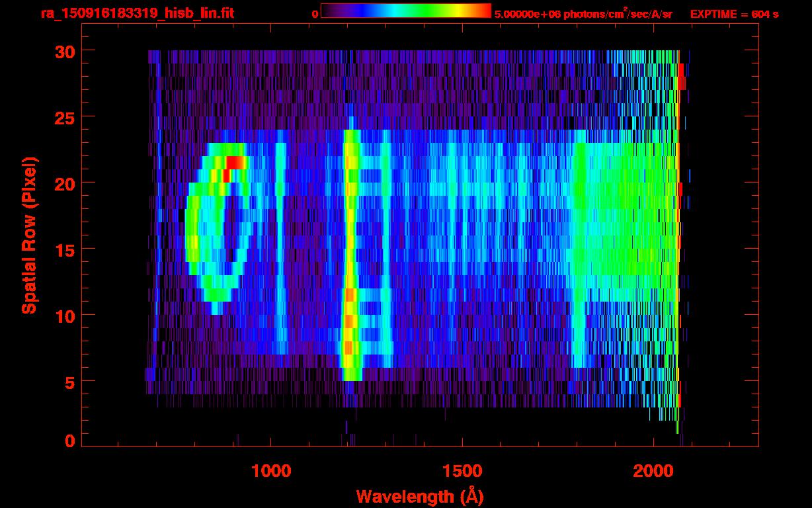Click the file name ra_150916183319_hisb_lin.fit

click(x=137, y=13)
